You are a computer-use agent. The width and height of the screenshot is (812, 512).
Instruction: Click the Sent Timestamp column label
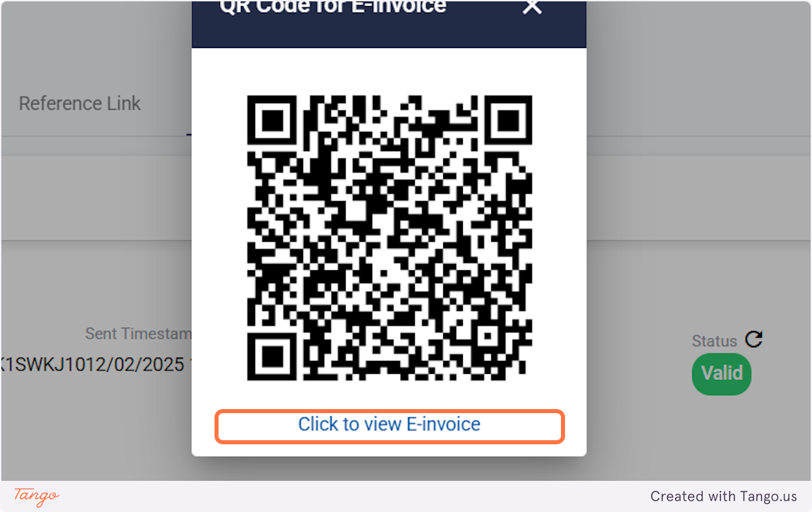139,334
